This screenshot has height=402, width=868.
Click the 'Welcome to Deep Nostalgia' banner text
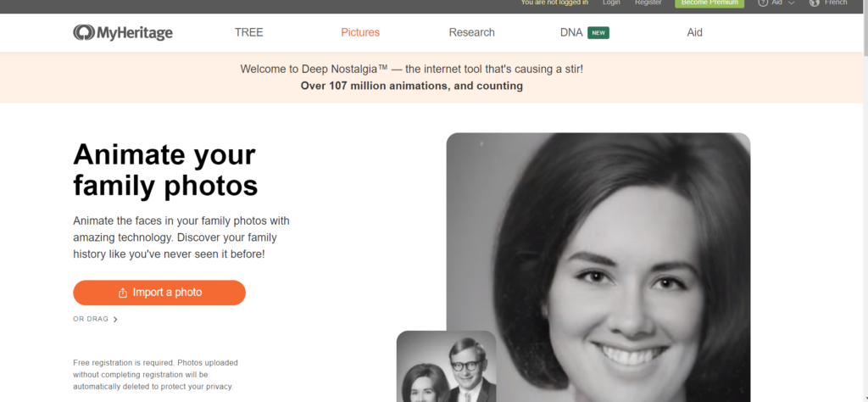(412, 70)
